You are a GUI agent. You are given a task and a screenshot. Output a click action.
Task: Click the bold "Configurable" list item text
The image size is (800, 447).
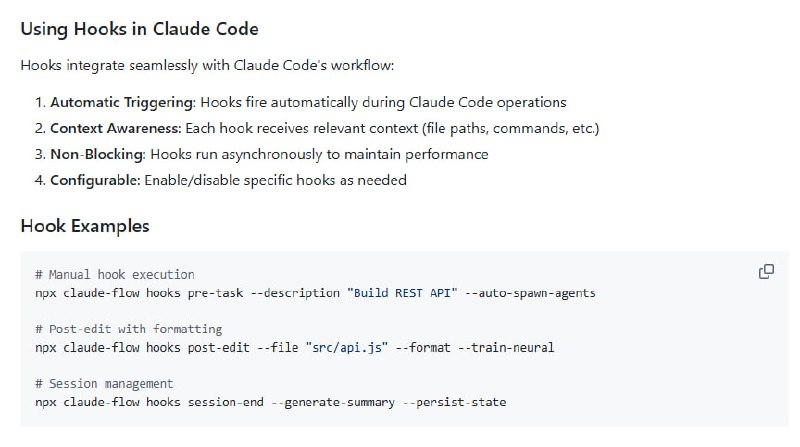(x=94, y=180)
